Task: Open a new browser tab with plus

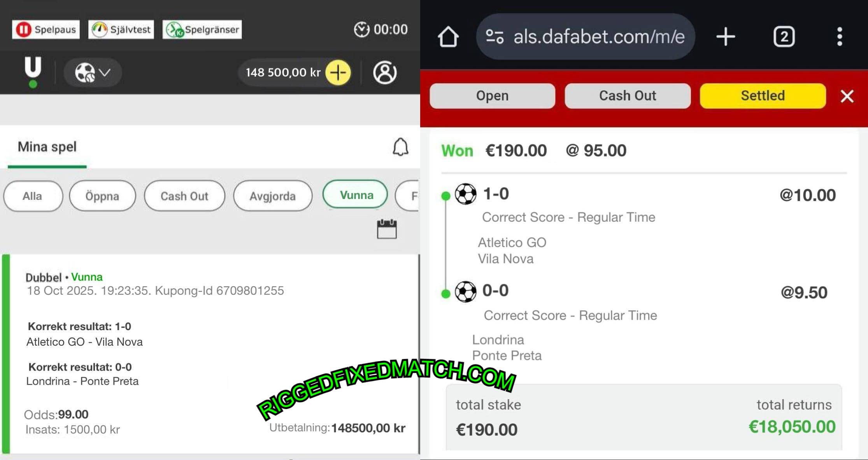Action: click(726, 37)
